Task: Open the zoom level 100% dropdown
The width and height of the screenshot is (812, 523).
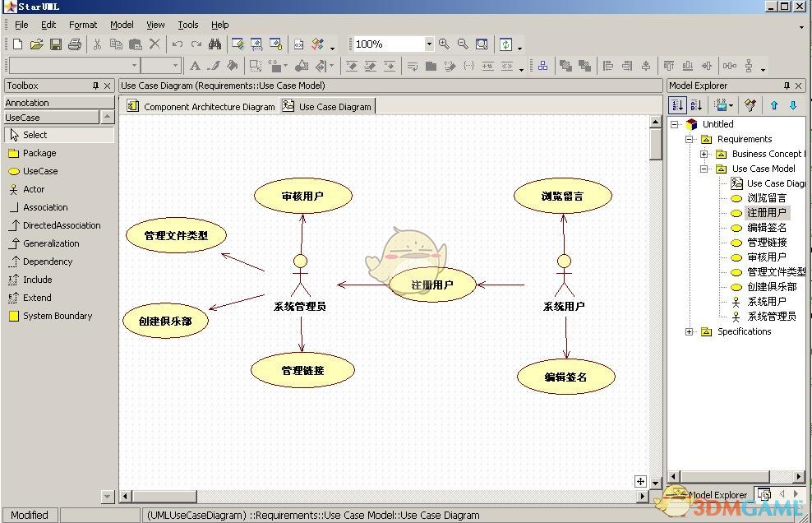Action: click(431, 44)
